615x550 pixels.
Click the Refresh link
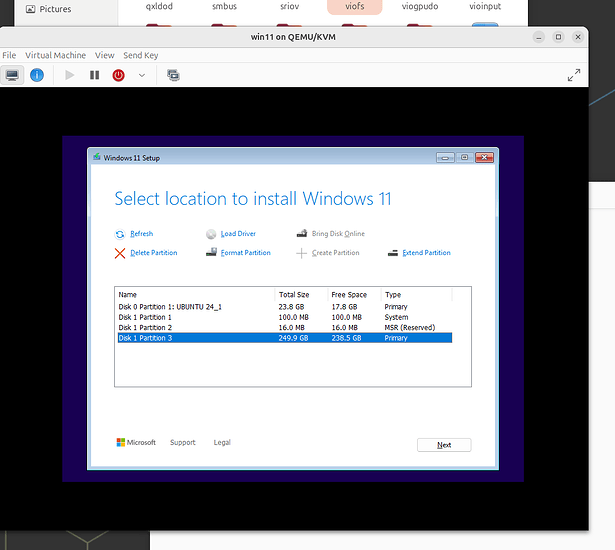click(x=142, y=234)
